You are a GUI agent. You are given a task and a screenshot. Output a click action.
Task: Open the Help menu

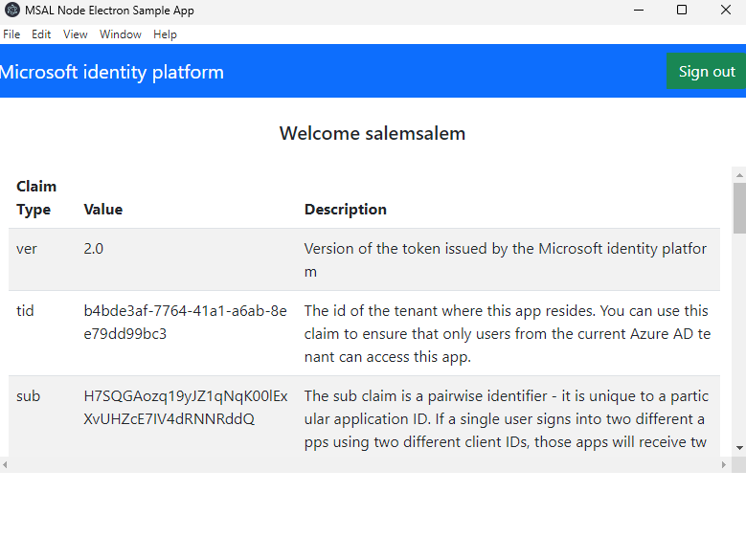pos(165,34)
